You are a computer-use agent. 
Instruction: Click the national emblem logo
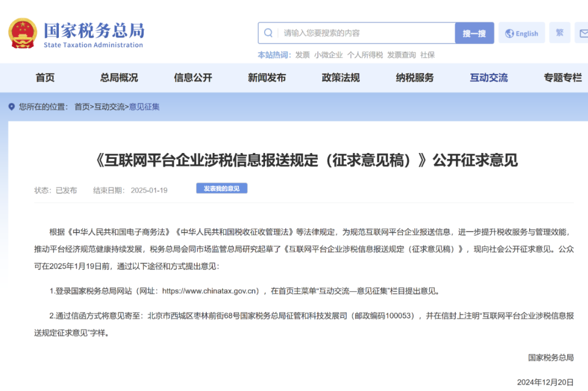coord(22,33)
